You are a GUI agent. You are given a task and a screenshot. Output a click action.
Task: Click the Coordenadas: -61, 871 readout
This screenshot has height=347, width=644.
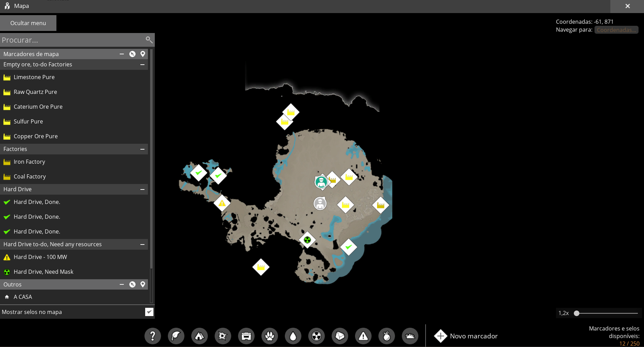584,22
